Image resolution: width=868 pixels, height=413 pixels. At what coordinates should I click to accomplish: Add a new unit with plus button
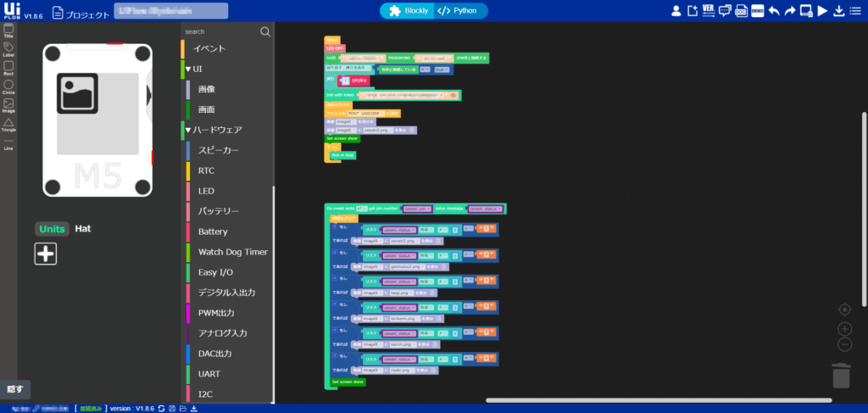(45, 254)
